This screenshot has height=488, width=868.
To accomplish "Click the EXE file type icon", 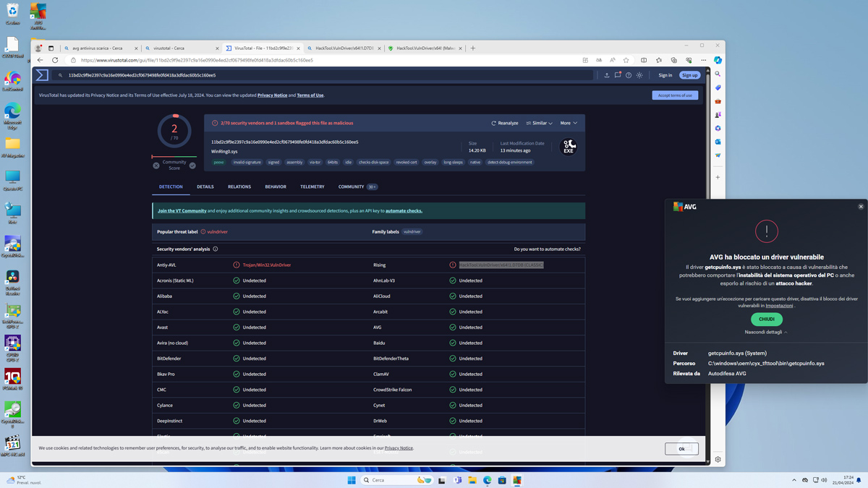I will pyautogui.click(x=569, y=147).
